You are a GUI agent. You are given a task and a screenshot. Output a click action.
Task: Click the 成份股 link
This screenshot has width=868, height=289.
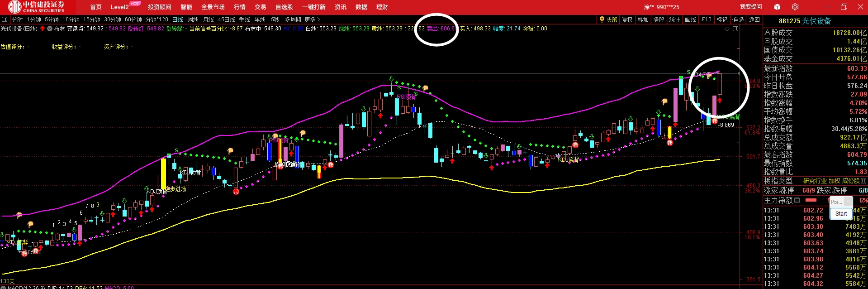[851, 181]
